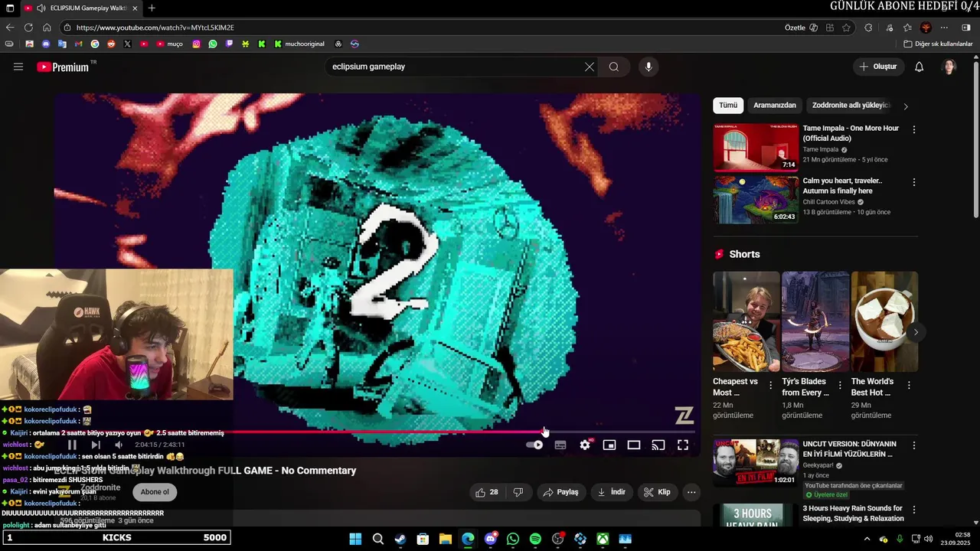This screenshot has height=551, width=980.
Task: Reload the page with the refresh button
Action: click(x=28, y=28)
